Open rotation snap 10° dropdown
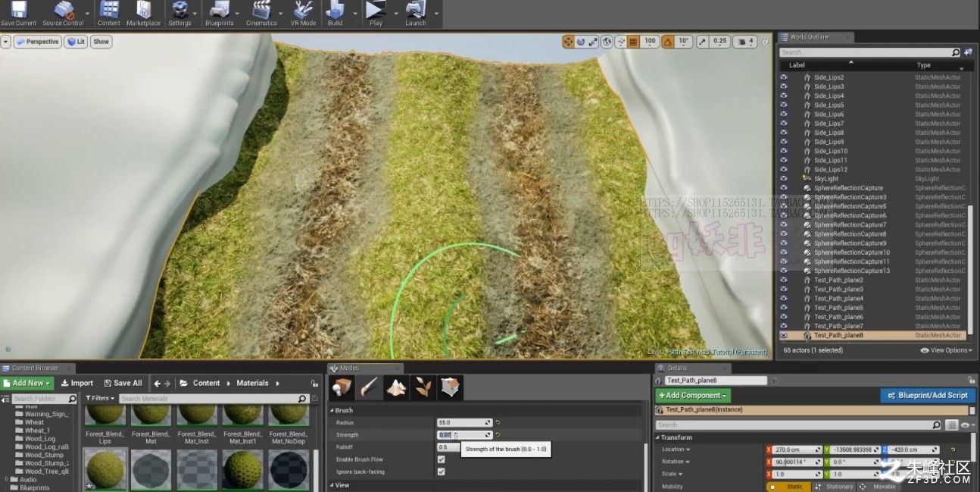 pos(683,42)
